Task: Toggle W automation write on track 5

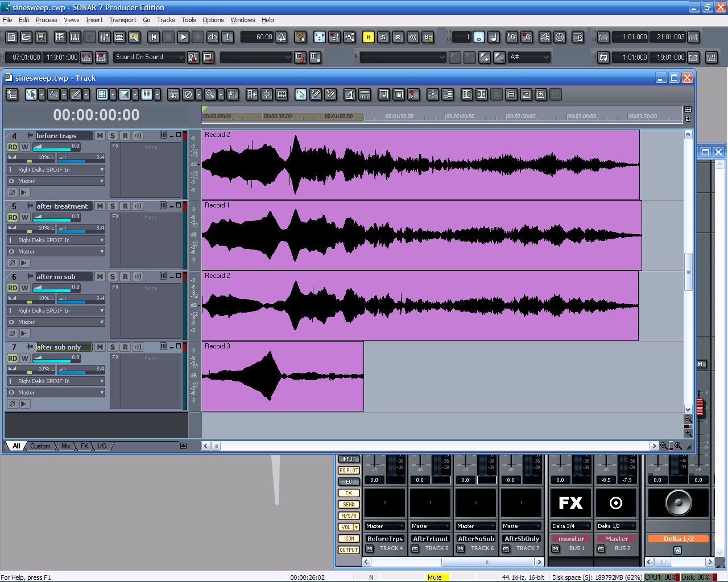Action: [25, 217]
